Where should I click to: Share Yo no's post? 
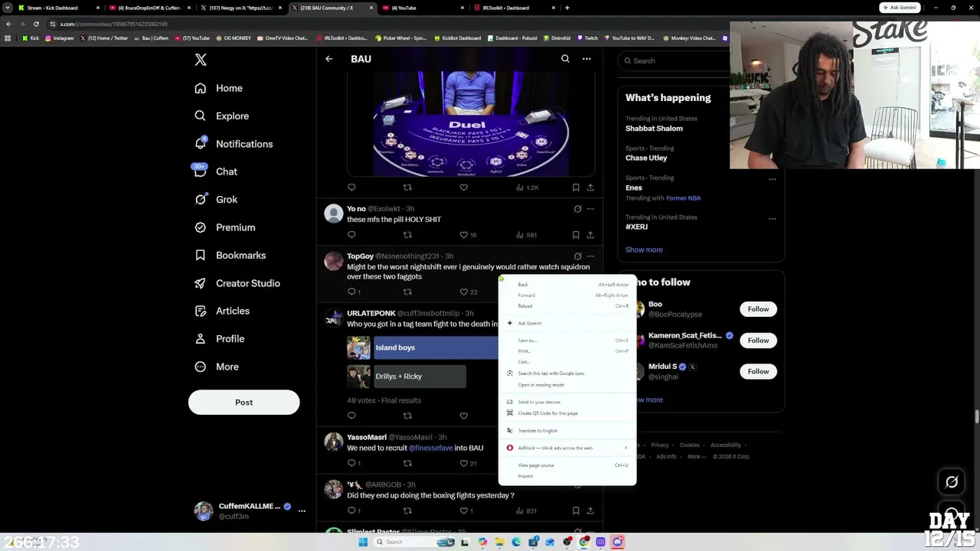point(590,235)
